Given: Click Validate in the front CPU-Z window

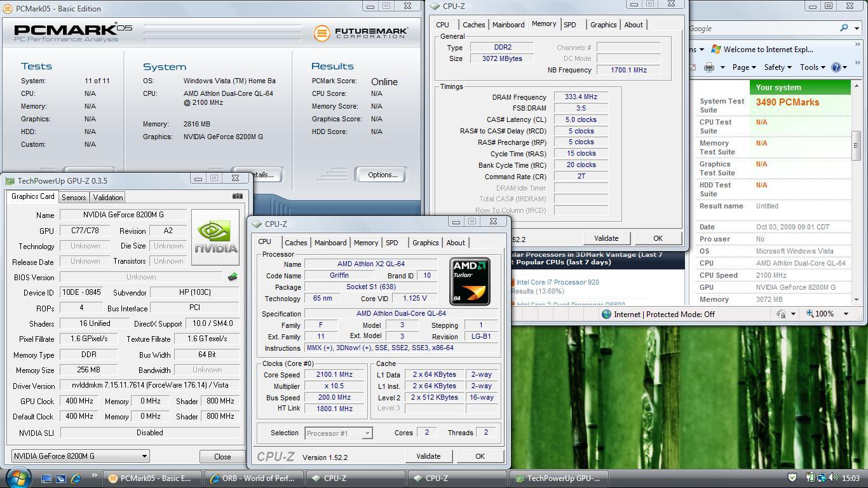Looking at the screenshot, I should (x=428, y=456).
